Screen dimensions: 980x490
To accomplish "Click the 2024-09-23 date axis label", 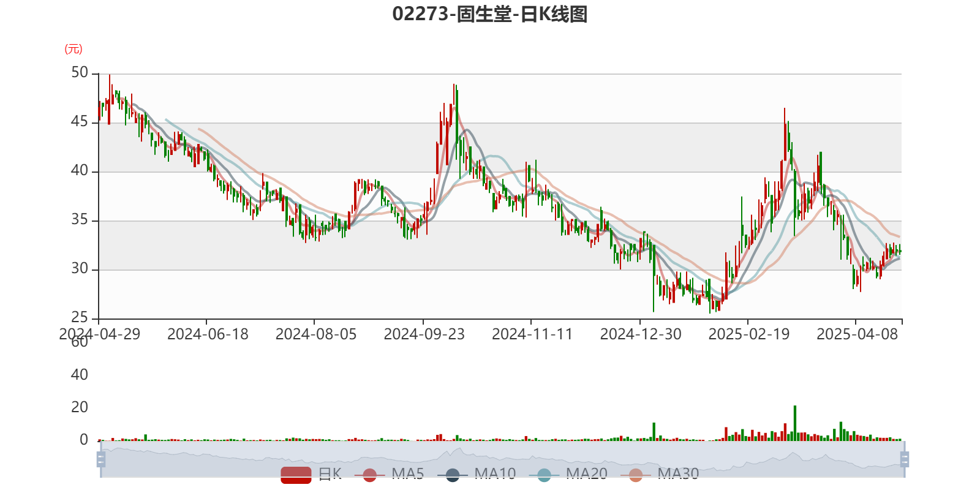I will pyautogui.click(x=424, y=334).
